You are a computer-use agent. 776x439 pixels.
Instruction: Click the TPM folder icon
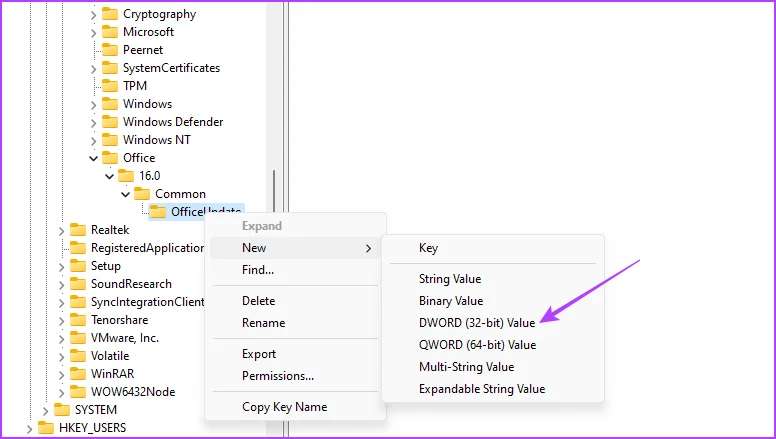tap(110, 86)
